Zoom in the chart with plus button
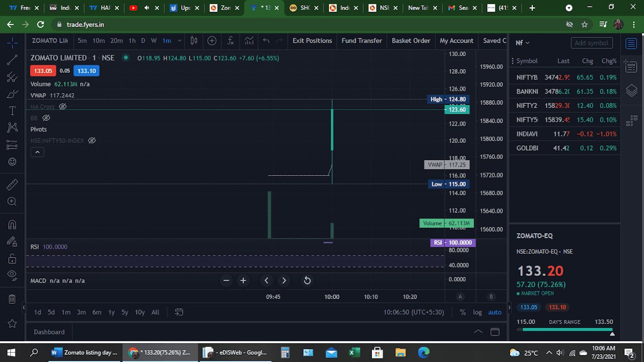The height and width of the screenshot is (362, 644). click(243, 280)
